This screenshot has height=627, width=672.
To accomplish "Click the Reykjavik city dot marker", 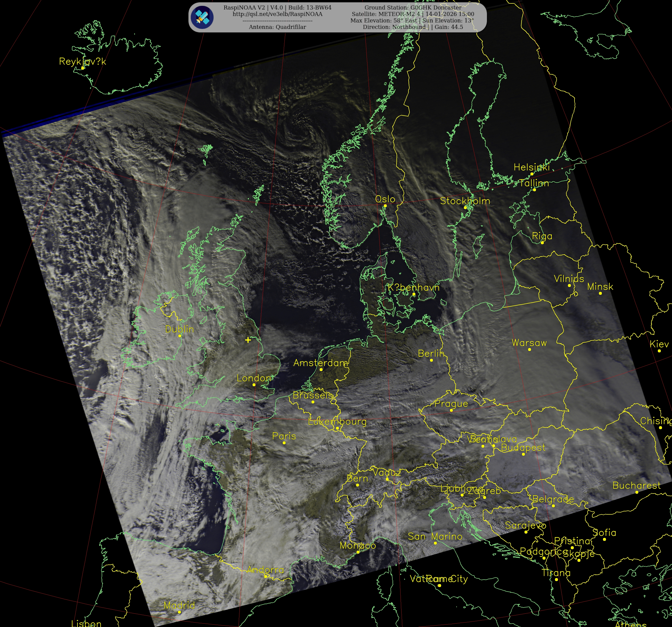I will (82, 68).
